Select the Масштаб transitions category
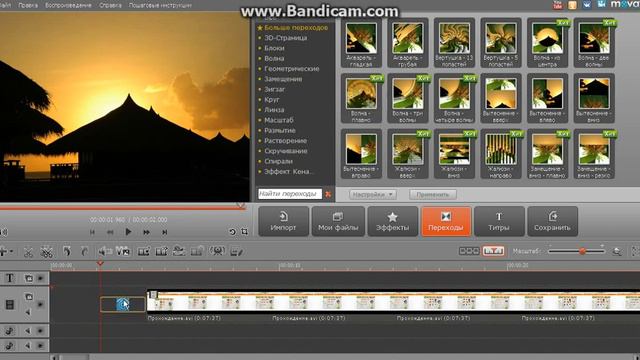640x360 pixels. [278, 120]
